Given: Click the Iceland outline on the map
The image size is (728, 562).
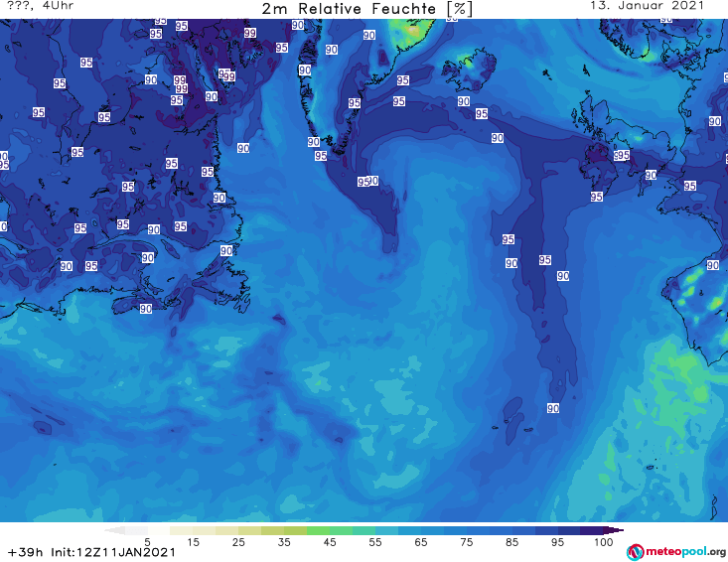Looking at the screenshot, I should pyautogui.click(x=469, y=70).
